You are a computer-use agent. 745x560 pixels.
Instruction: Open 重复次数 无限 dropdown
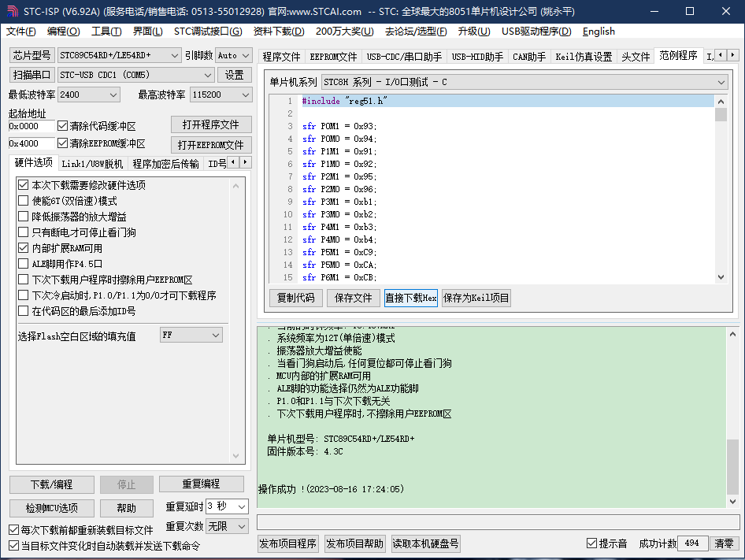(227, 526)
